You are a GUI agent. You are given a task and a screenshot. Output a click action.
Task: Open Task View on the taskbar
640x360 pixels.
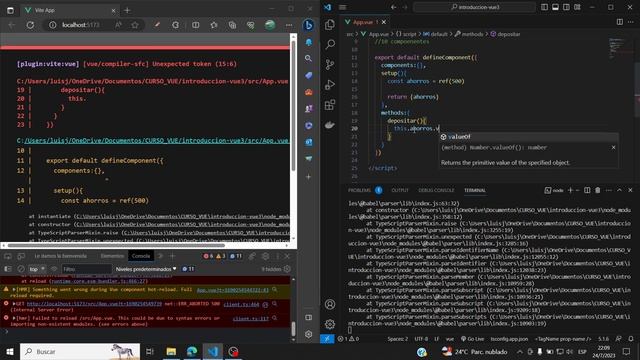pos(150,351)
